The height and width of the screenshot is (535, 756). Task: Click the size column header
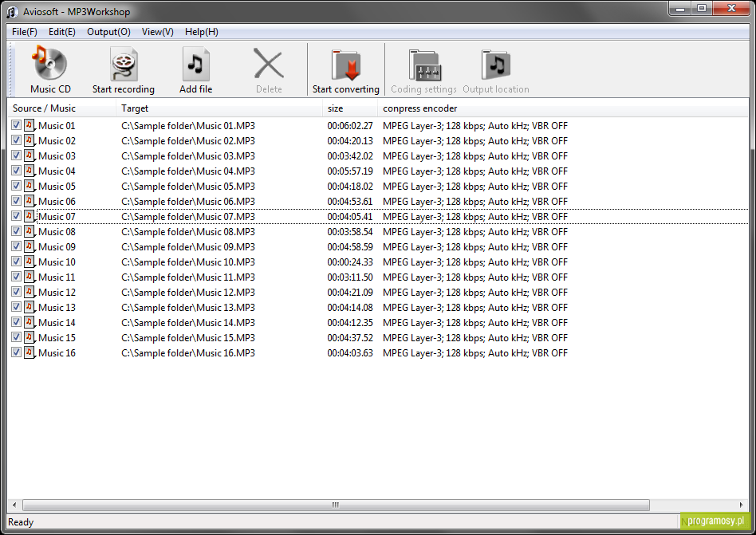coord(349,108)
